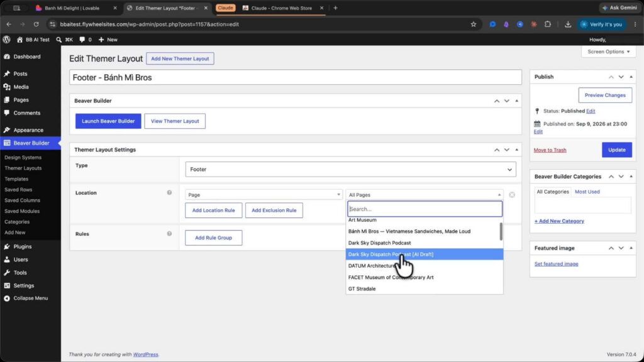
Task: Click Add New Category link
Action: pyautogui.click(x=559, y=221)
